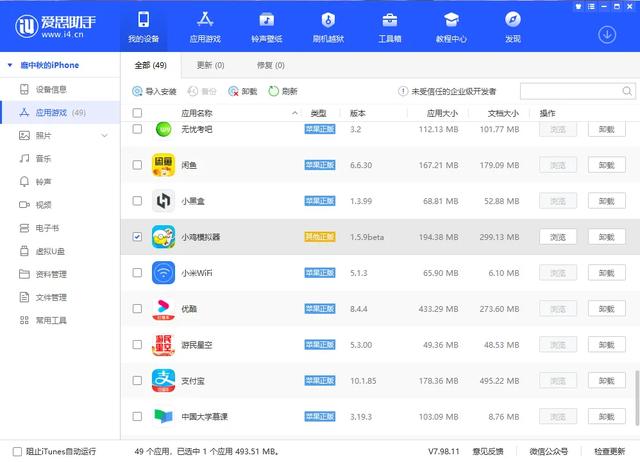Open 常用工具 in the sidebar
Image resolution: width=640 pixels, height=462 pixels.
pyautogui.click(x=60, y=320)
